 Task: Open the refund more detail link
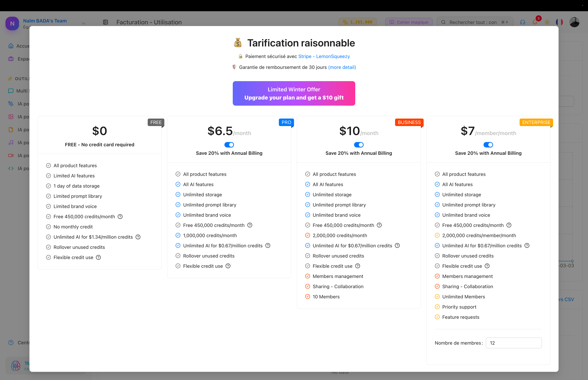pyautogui.click(x=342, y=67)
